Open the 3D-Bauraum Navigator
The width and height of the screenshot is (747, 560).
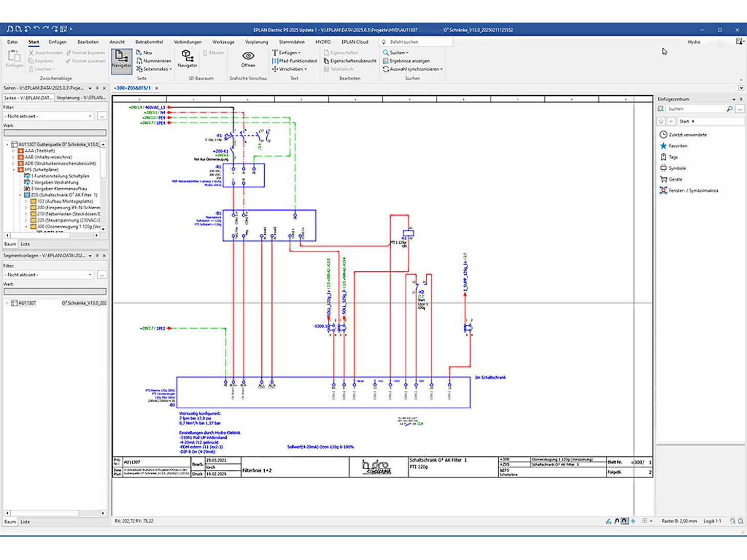pyautogui.click(x=187, y=58)
